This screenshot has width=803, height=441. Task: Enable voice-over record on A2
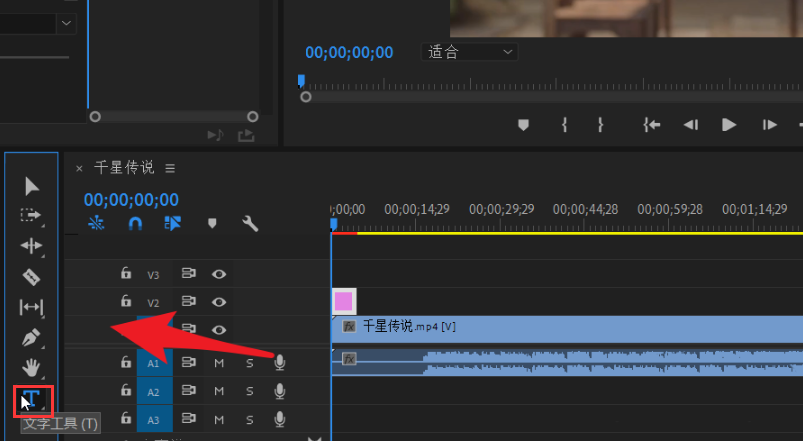coord(280,391)
